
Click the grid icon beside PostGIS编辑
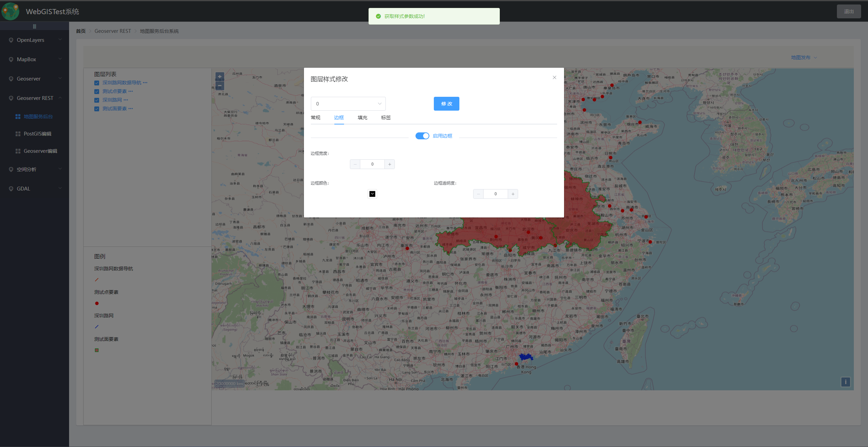pos(18,134)
